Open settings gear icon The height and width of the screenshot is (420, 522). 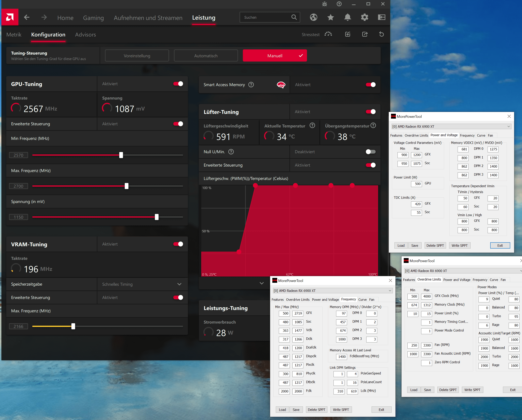tap(364, 17)
